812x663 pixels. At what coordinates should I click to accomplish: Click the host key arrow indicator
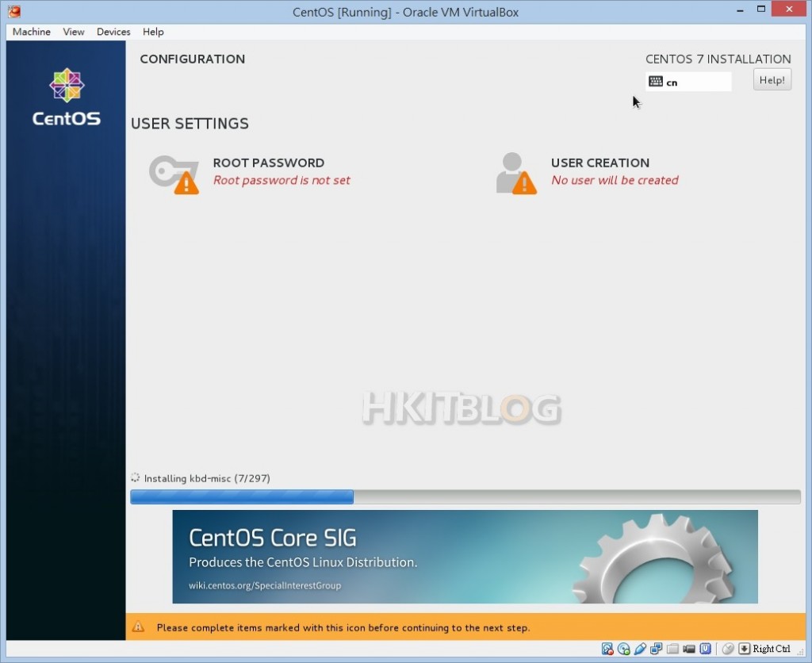[744, 649]
